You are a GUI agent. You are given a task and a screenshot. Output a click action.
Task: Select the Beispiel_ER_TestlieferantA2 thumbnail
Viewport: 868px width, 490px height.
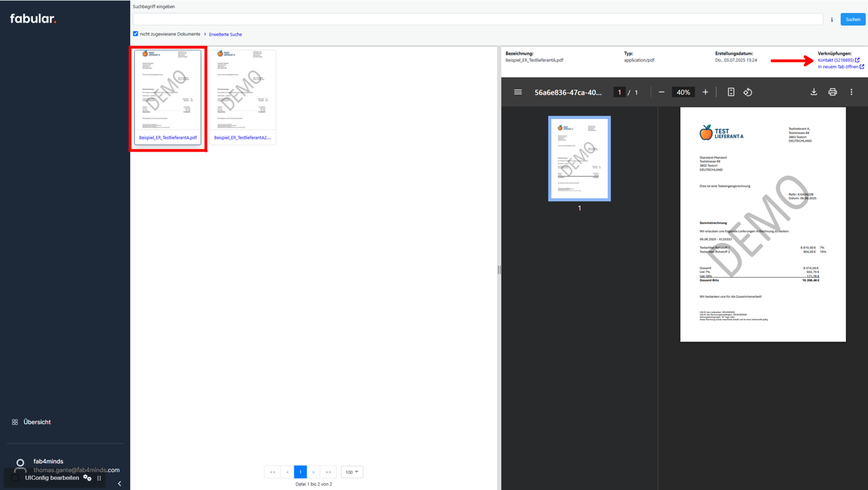243,96
